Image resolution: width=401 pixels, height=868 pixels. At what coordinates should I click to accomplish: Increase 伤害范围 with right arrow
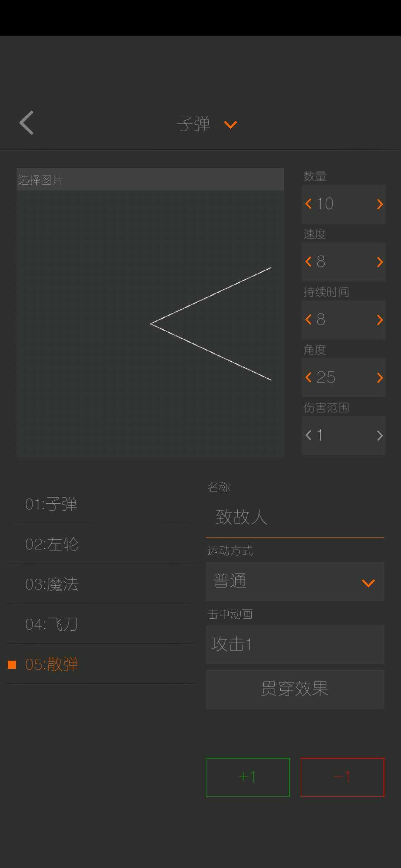(379, 435)
